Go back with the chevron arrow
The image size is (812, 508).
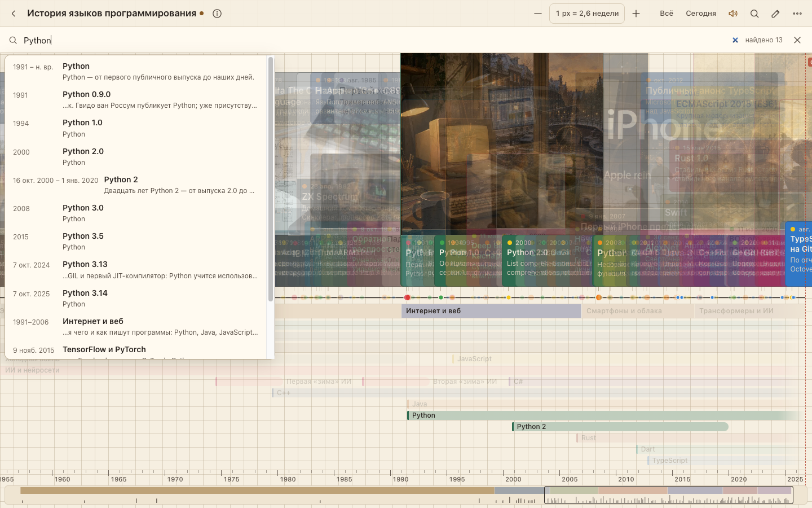pos(14,14)
